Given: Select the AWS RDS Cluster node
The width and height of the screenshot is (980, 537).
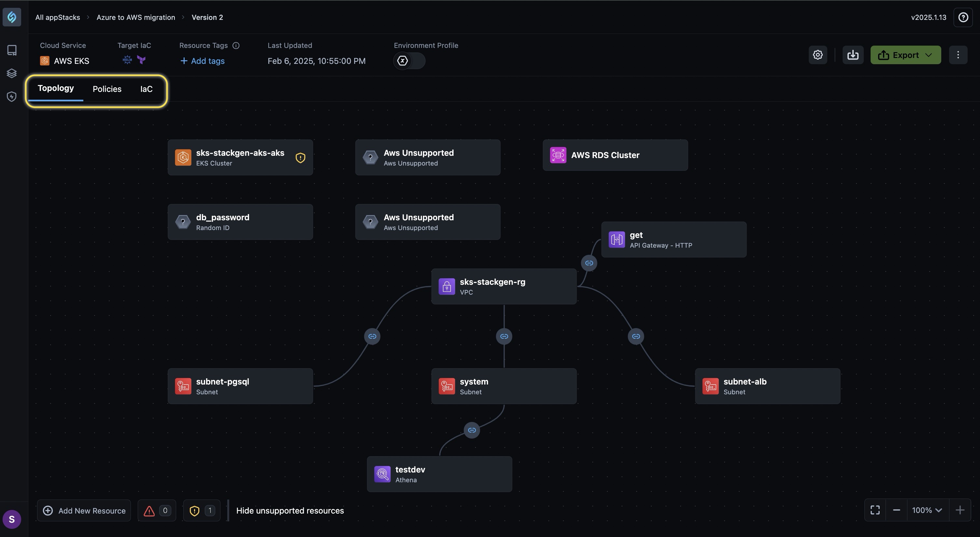Looking at the screenshot, I should pos(615,155).
